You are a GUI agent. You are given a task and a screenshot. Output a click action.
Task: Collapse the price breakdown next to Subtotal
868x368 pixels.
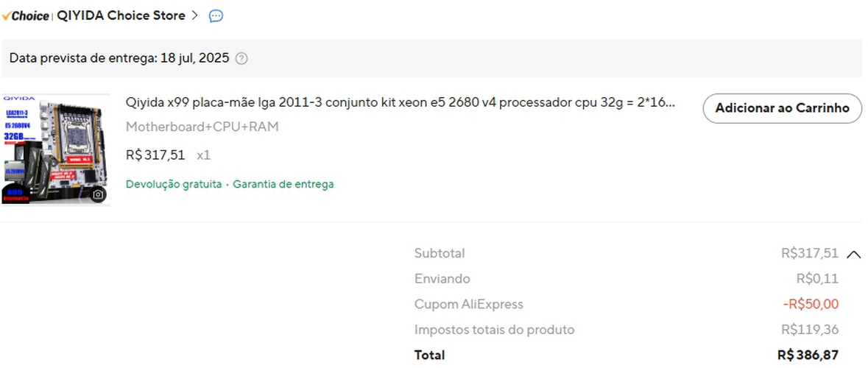853,255
